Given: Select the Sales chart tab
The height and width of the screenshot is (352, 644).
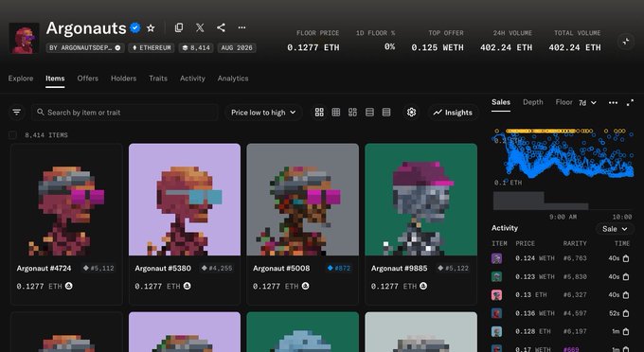Looking at the screenshot, I should pos(501,102).
